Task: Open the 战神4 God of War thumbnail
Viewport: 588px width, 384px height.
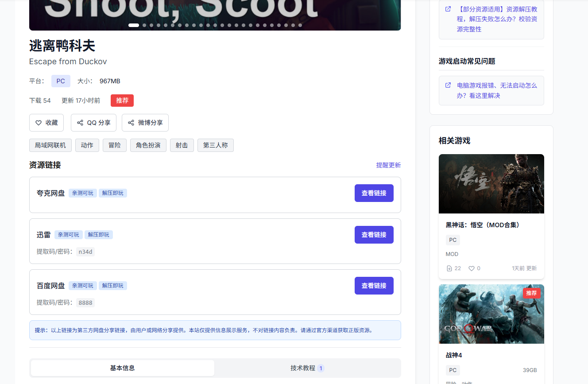Action: 491,314
